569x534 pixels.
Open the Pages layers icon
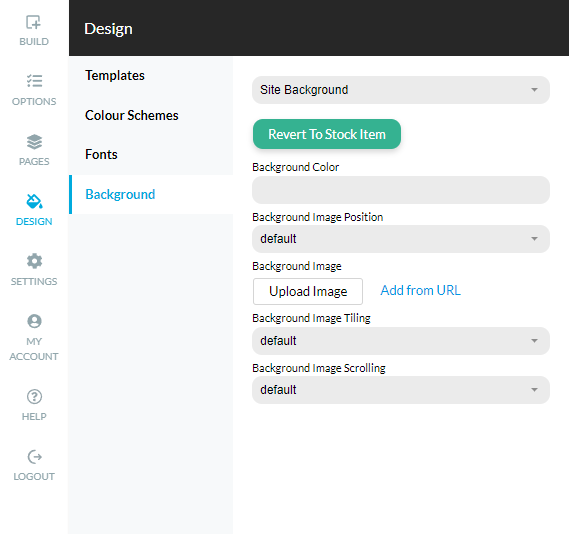(x=34, y=142)
